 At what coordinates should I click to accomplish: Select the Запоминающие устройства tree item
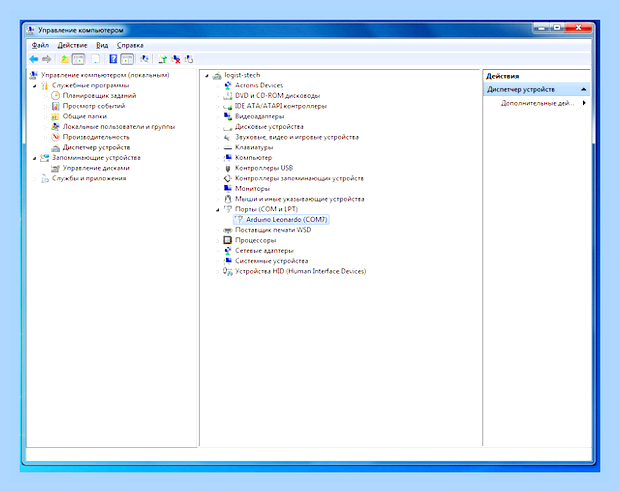pos(96,157)
